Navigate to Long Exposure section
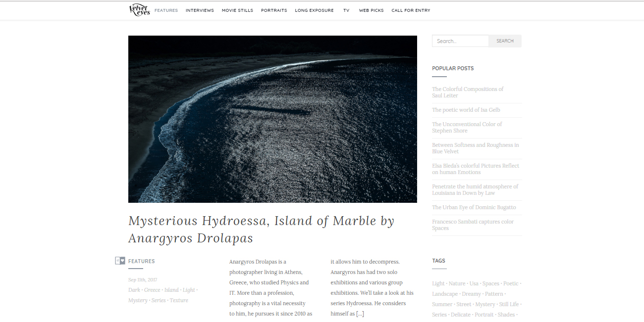Screen dimensions: 644x322 314,10
